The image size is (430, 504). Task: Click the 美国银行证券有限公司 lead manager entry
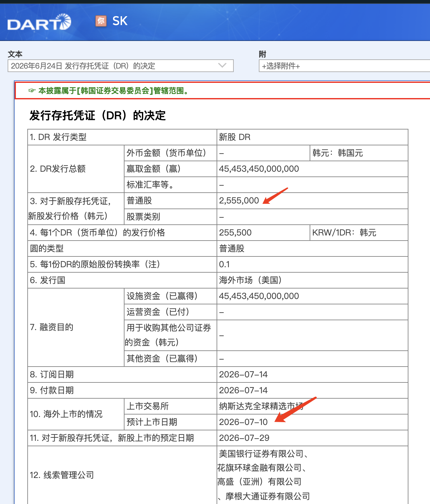pyautogui.click(x=263, y=454)
